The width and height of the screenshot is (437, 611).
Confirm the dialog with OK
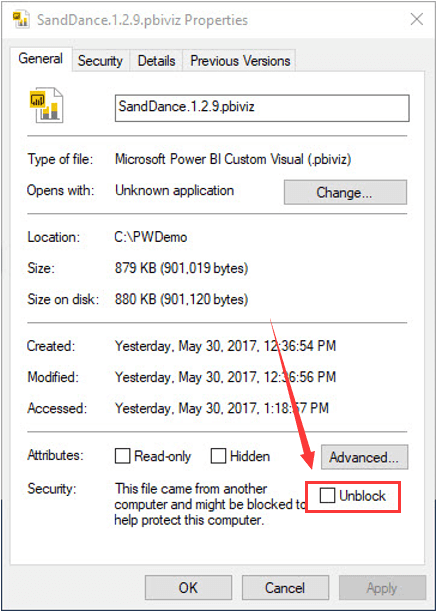(188, 588)
